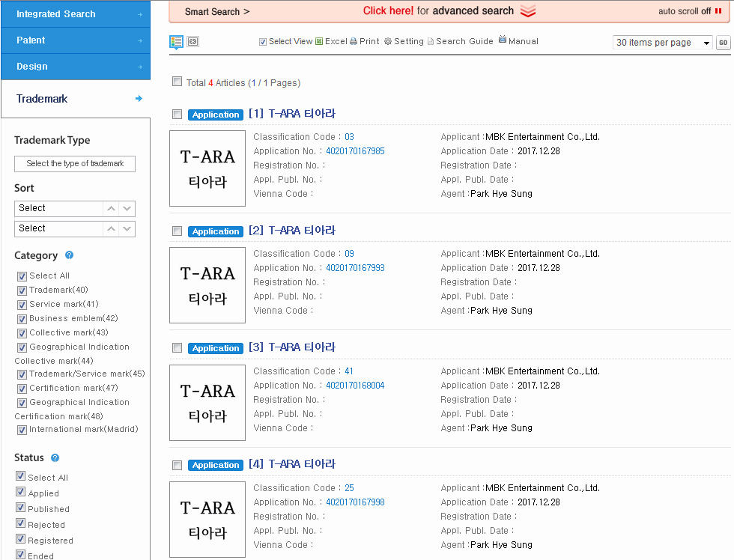
Task: Uncheck Service mark(41) category checkbox
Action: [22, 305]
